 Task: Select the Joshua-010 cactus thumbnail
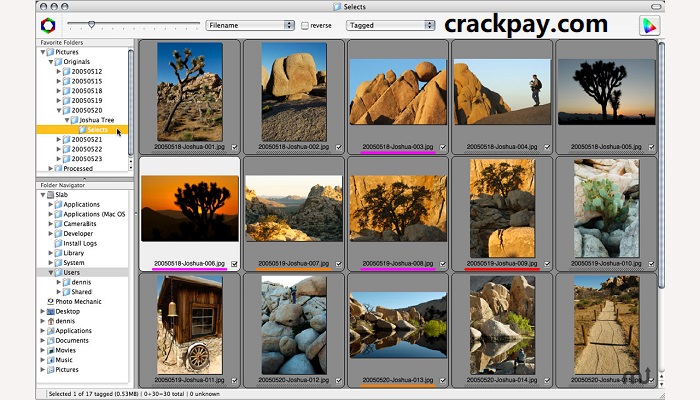click(606, 208)
